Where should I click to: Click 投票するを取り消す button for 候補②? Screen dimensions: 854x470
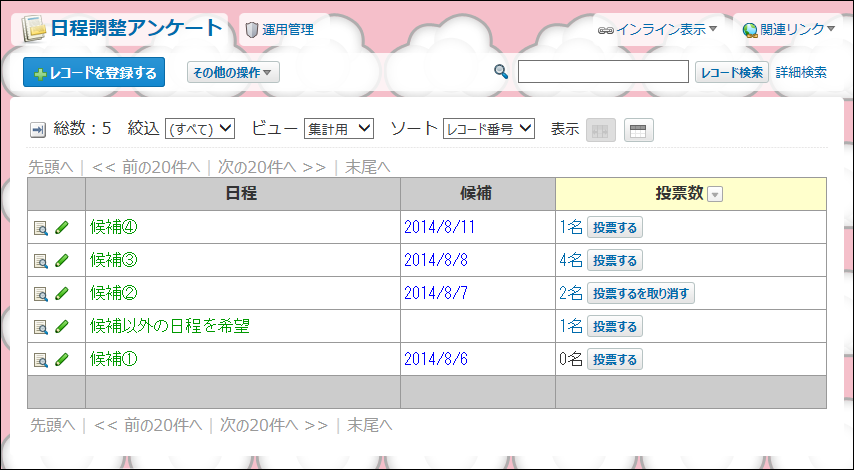coord(640,294)
